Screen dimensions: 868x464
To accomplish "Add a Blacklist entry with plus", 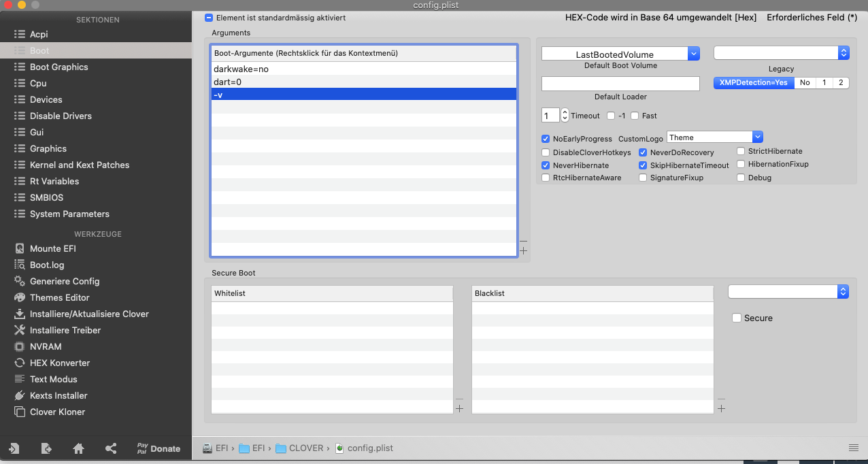I will pyautogui.click(x=721, y=409).
